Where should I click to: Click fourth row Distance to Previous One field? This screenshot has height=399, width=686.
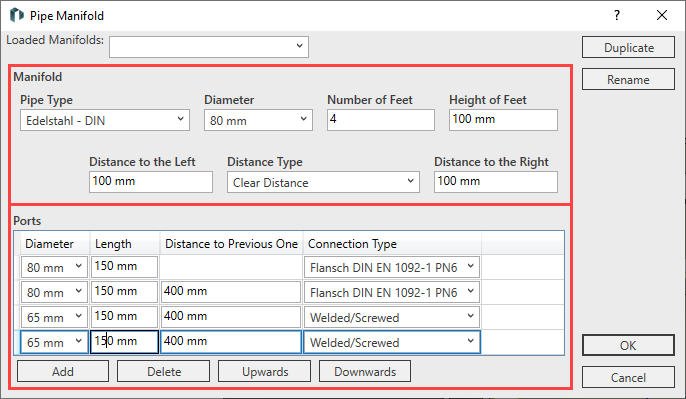point(231,342)
